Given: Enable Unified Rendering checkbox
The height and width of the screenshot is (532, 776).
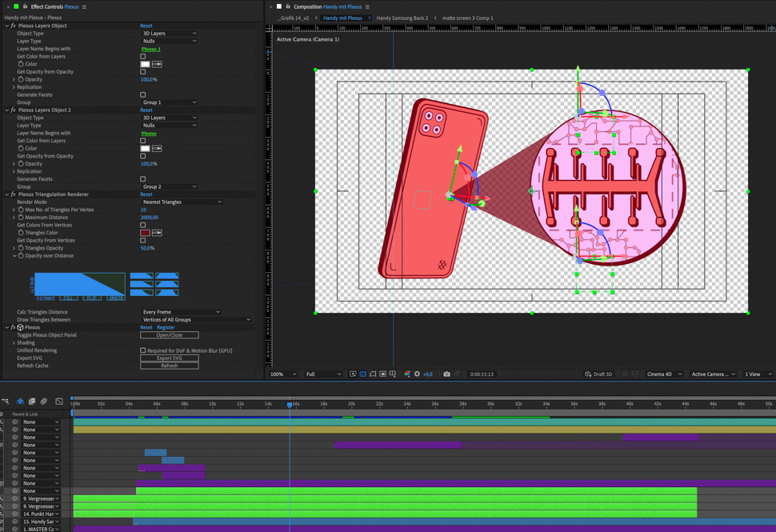Looking at the screenshot, I should [143, 350].
